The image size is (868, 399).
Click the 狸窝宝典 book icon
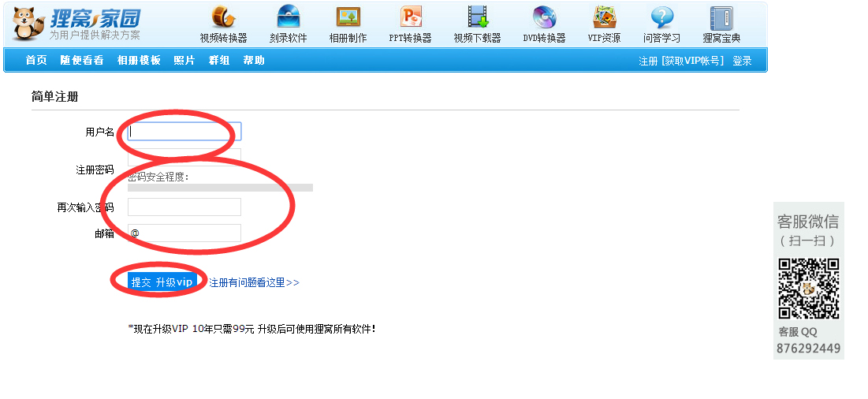click(x=721, y=17)
